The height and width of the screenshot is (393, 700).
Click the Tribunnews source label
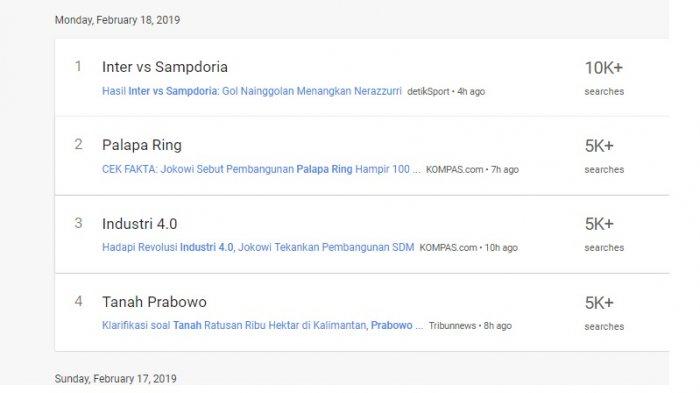point(452,326)
